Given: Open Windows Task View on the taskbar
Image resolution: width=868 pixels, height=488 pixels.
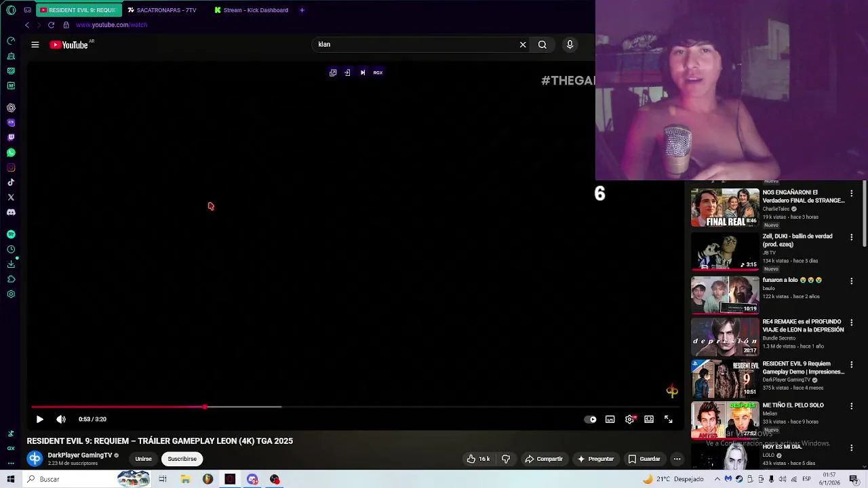Looking at the screenshot, I should pos(163,479).
